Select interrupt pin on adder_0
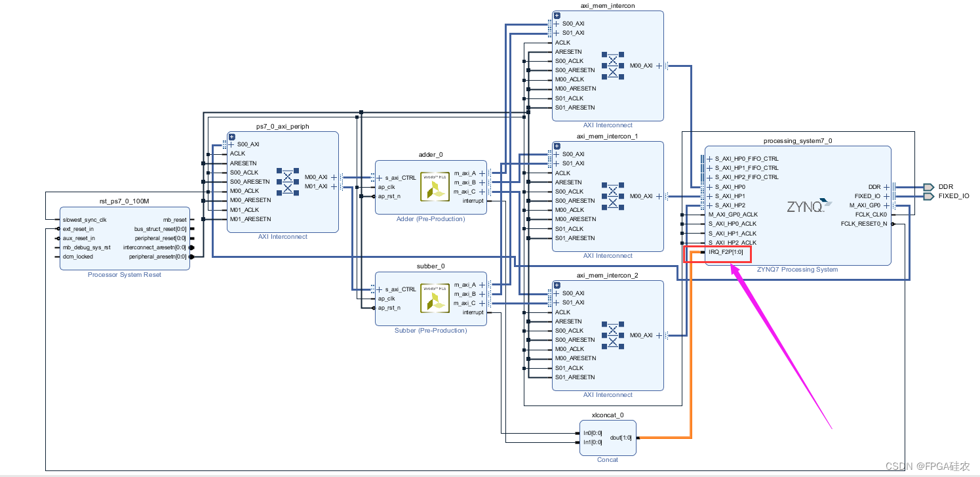This screenshot has height=477, width=980. click(x=473, y=201)
